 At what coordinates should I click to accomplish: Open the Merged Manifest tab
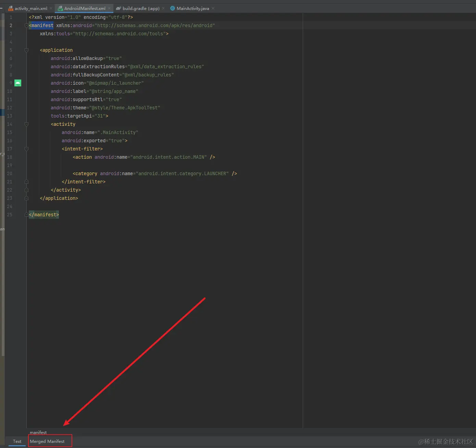47,441
